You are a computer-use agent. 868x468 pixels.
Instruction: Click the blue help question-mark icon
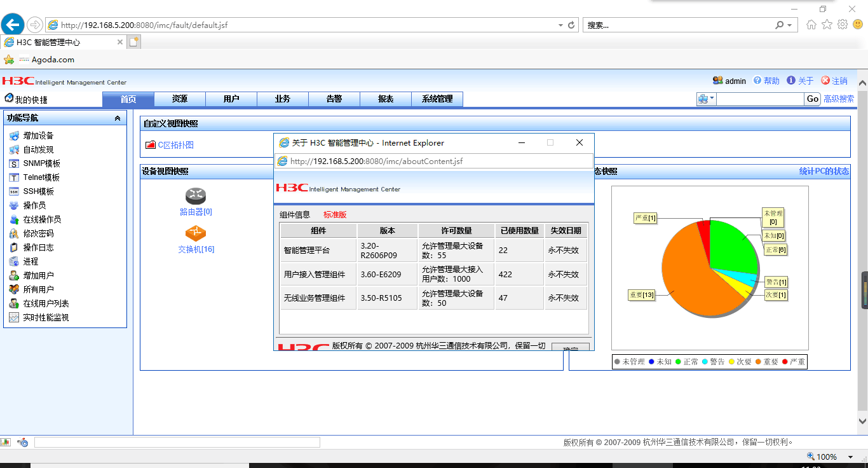757,81
